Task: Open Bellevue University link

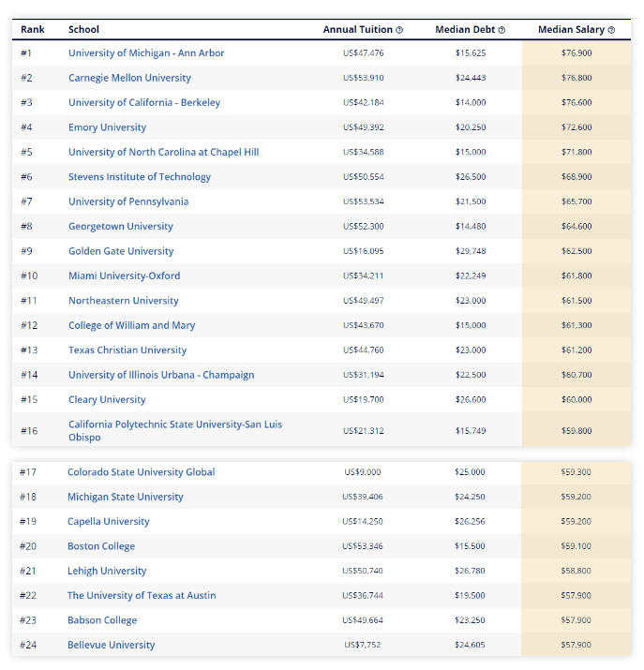Action: (x=112, y=646)
